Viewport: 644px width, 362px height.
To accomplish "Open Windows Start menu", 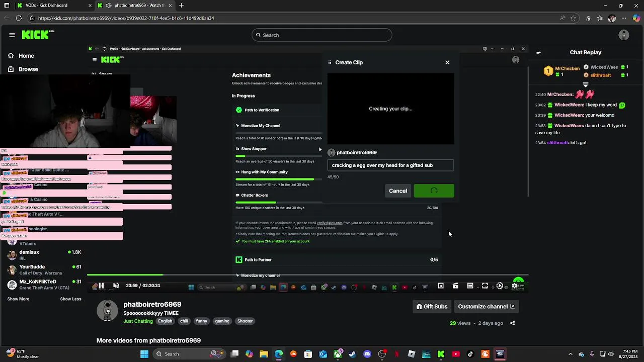I will coord(144,354).
